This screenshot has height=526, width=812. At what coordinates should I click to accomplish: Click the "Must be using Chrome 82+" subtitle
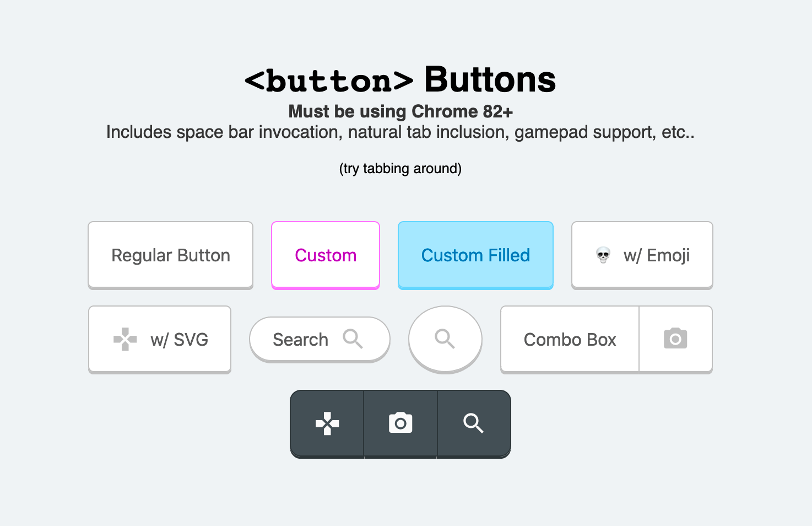tap(400, 111)
